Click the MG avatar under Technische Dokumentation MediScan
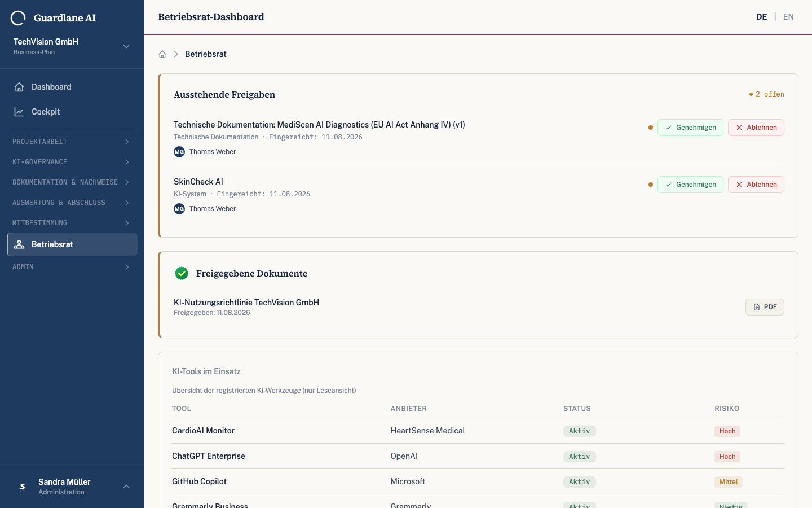 coord(179,152)
